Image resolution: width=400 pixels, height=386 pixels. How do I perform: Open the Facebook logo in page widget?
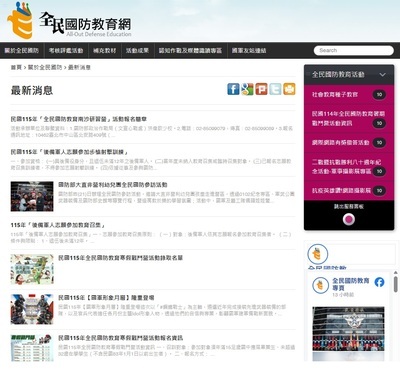point(379,282)
